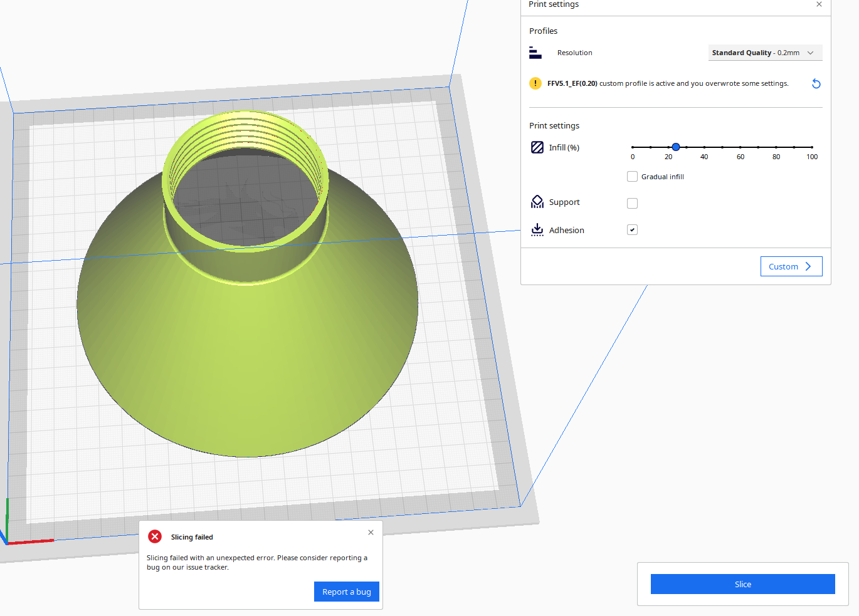Click Report a bug
This screenshot has width=859, height=616.
[x=346, y=591]
